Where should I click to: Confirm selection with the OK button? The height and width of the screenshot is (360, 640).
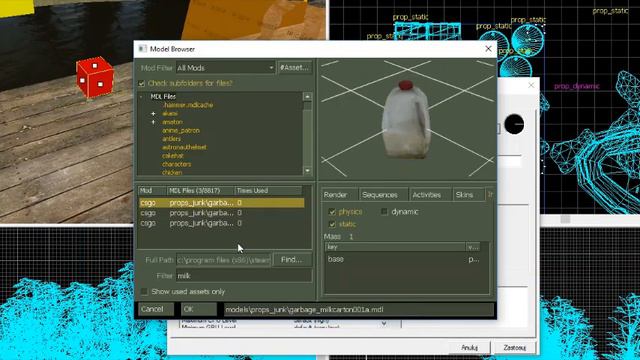(x=198, y=309)
